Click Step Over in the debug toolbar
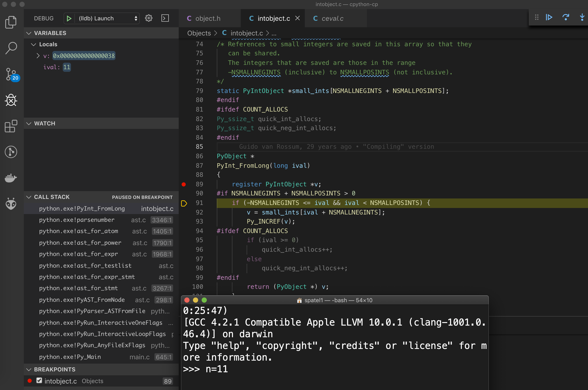Screen dimensions: 588x390 click(566, 17)
